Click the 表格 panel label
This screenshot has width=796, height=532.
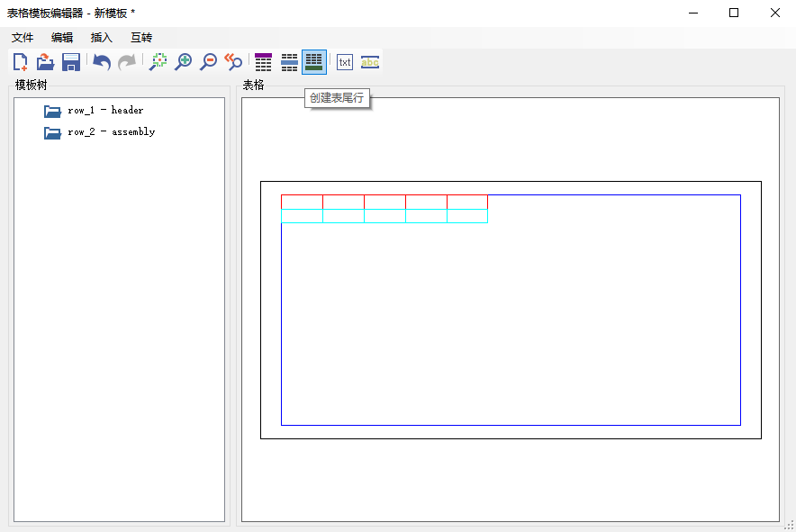[x=253, y=85]
